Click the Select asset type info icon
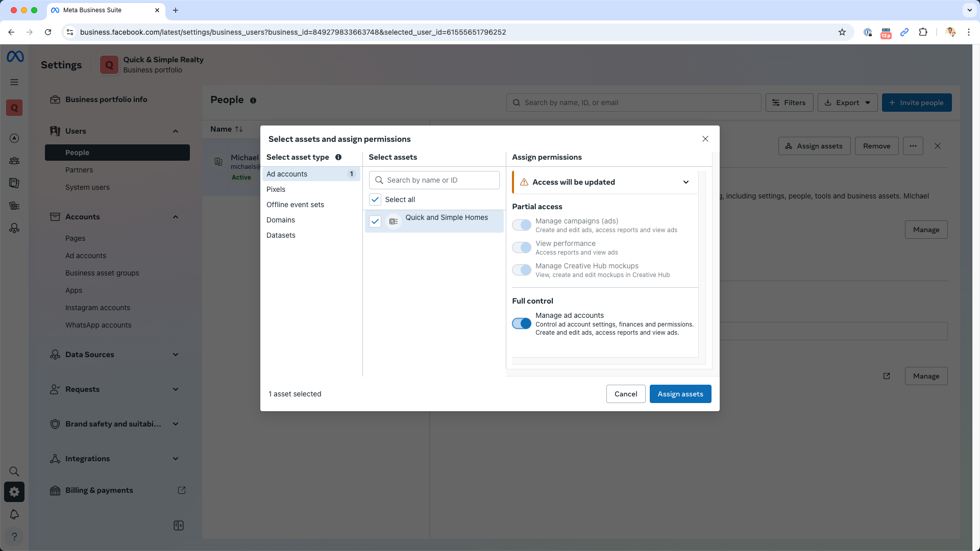This screenshot has width=980, height=551. (338, 157)
